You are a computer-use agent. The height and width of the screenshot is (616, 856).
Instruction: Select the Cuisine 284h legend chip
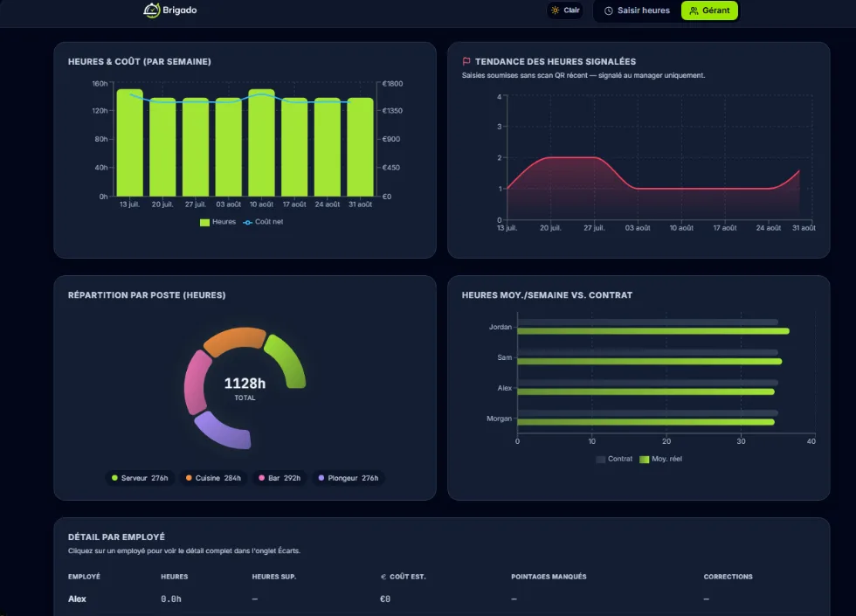pyautogui.click(x=213, y=478)
